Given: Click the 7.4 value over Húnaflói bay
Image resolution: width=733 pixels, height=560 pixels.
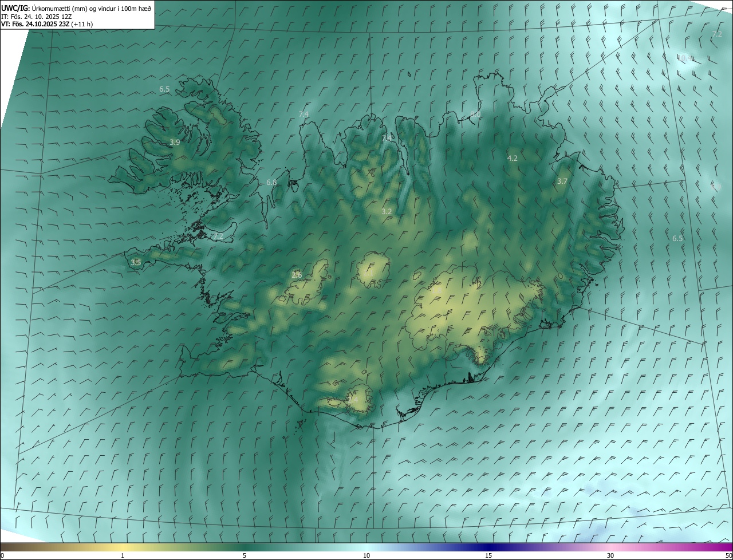Looking at the screenshot, I should click(304, 114).
